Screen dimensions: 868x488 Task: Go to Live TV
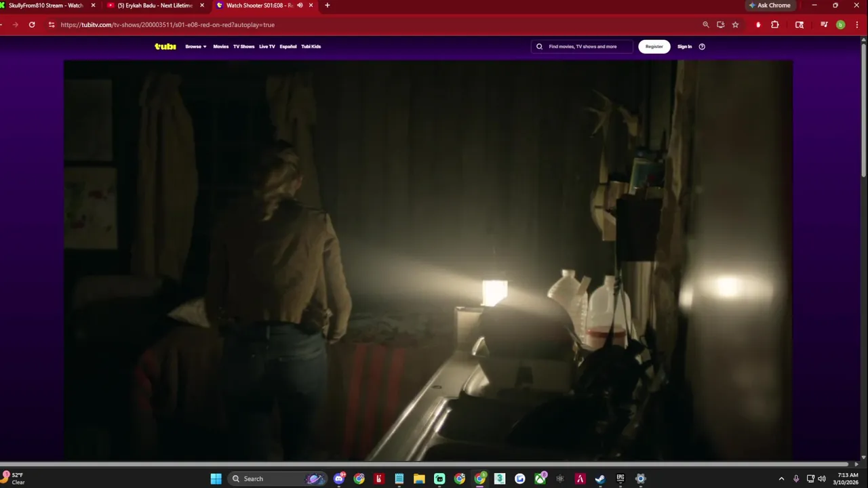(267, 47)
